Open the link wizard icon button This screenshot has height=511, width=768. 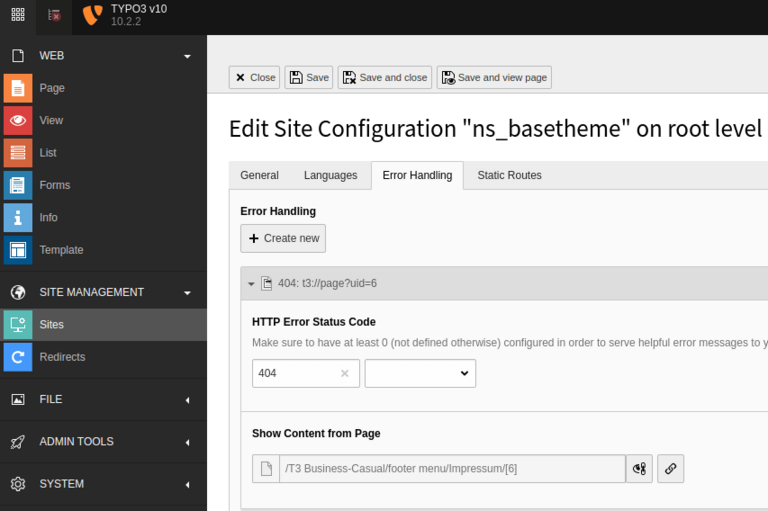671,468
